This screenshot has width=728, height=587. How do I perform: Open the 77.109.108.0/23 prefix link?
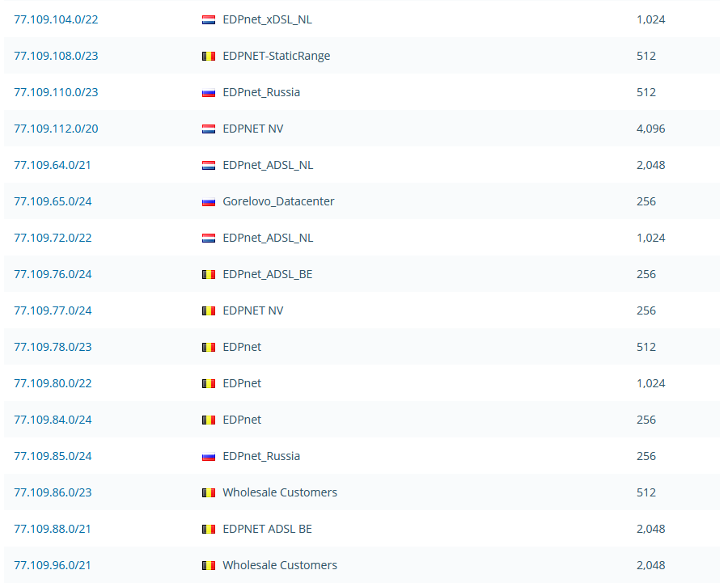tap(56, 56)
